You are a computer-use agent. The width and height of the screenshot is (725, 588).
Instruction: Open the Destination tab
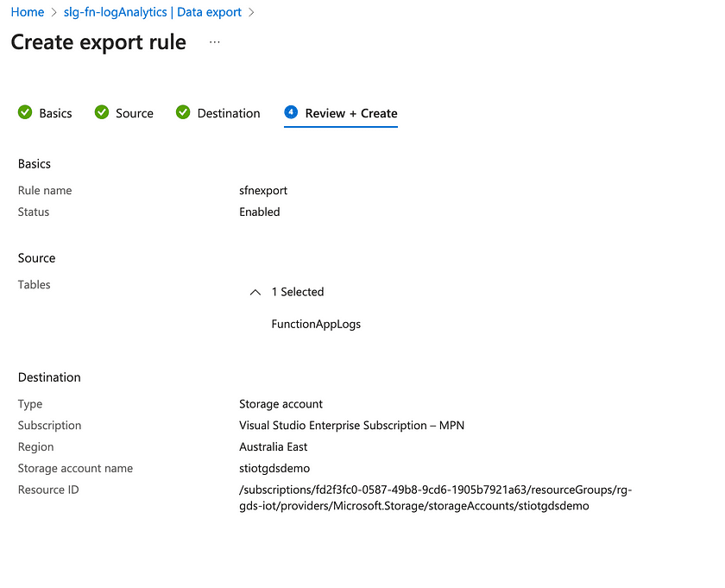[x=229, y=113]
